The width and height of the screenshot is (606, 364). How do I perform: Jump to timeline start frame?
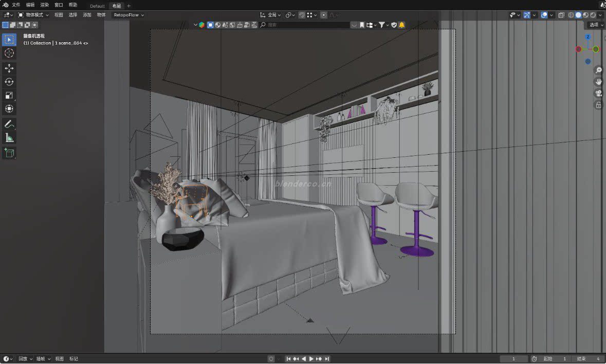(288, 359)
